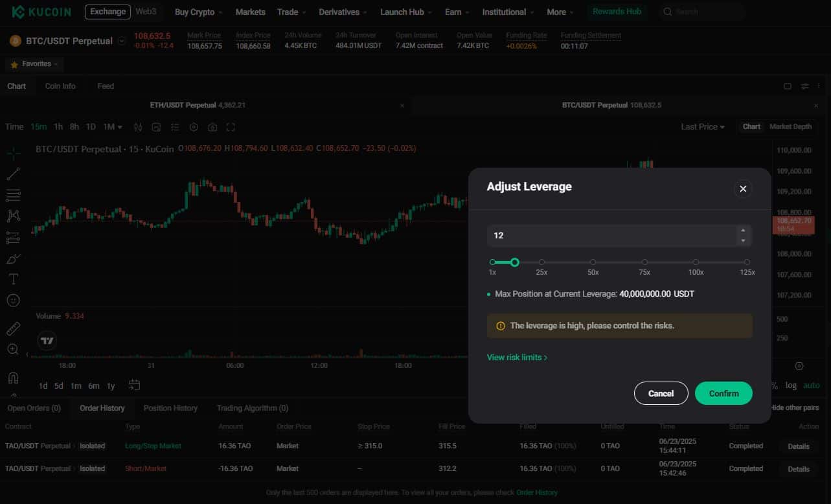Open the Coin Info tab
This screenshot has width=831, height=504.
tap(60, 86)
